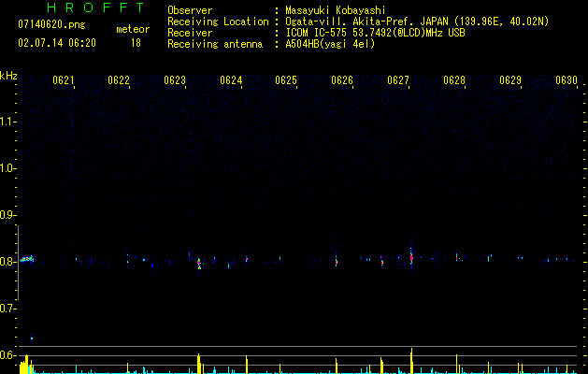
Task: Click the long echo before 0621
Action: pos(26,259)
